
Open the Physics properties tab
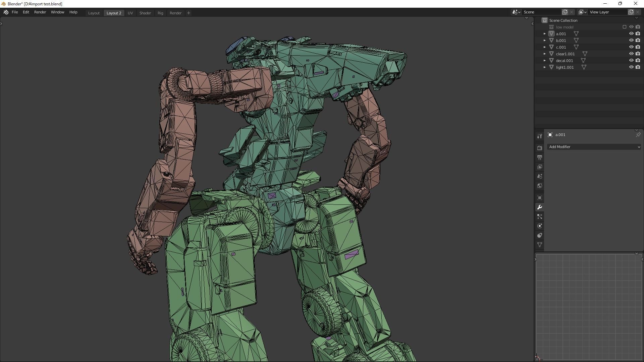coord(539,226)
